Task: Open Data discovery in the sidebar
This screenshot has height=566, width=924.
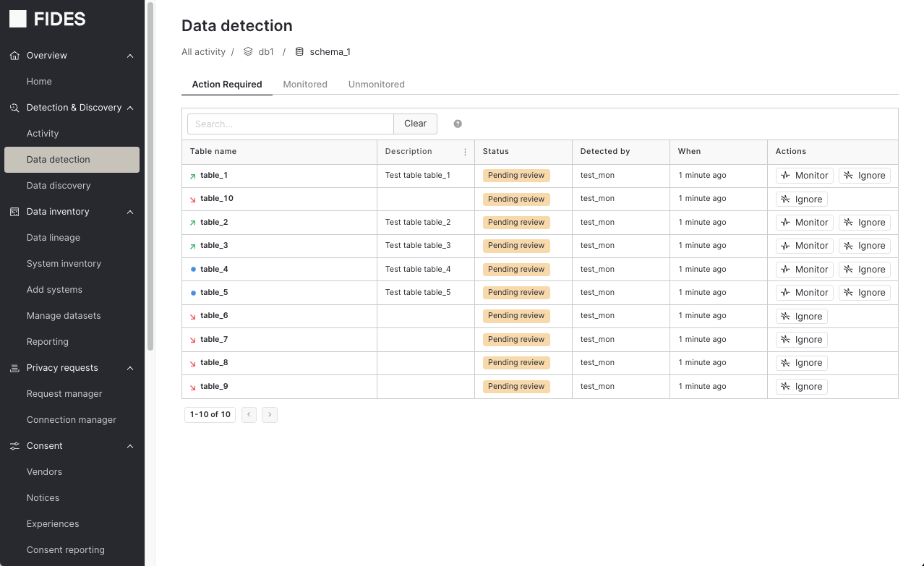Action: [59, 186]
